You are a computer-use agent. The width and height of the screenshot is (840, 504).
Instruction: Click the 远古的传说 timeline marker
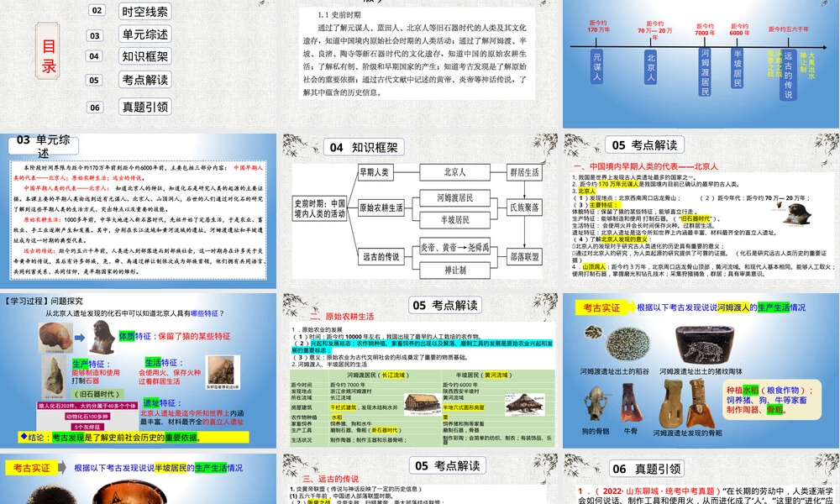tap(788, 75)
